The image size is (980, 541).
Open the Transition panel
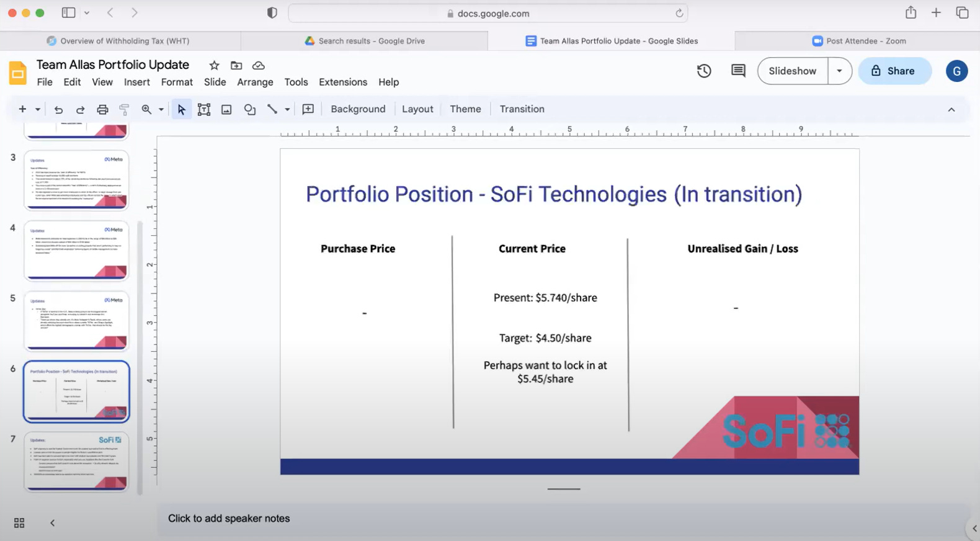[x=522, y=109]
